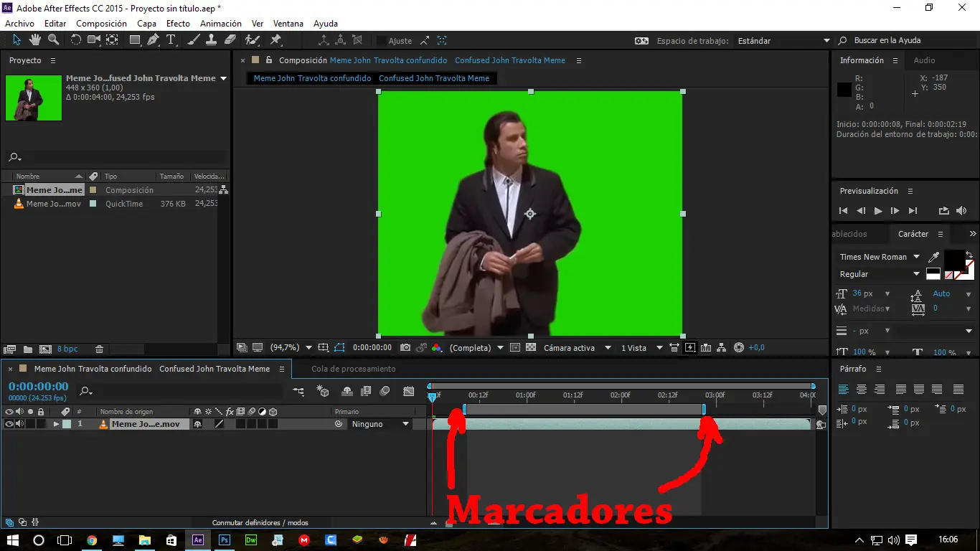Viewport: 980px width, 551px height.
Task: Click the current time 0:00:00:00 in timeline
Action: pyautogui.click(x=38, y=387)
